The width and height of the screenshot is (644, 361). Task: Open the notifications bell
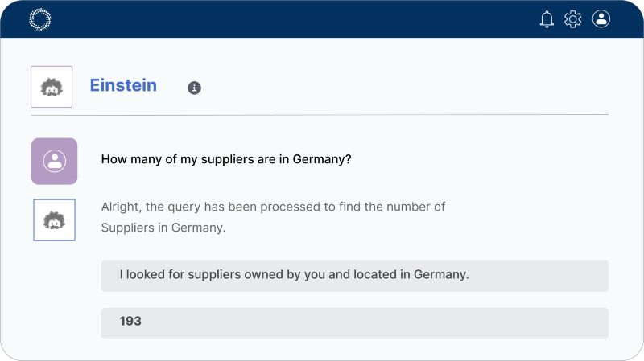point(547,19)
